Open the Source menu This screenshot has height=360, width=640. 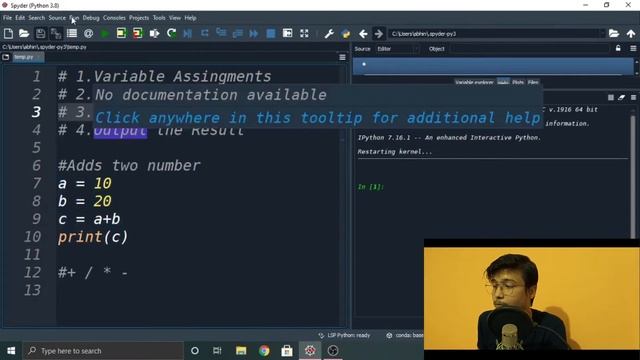pyautogui.click(x=57, y=18)
